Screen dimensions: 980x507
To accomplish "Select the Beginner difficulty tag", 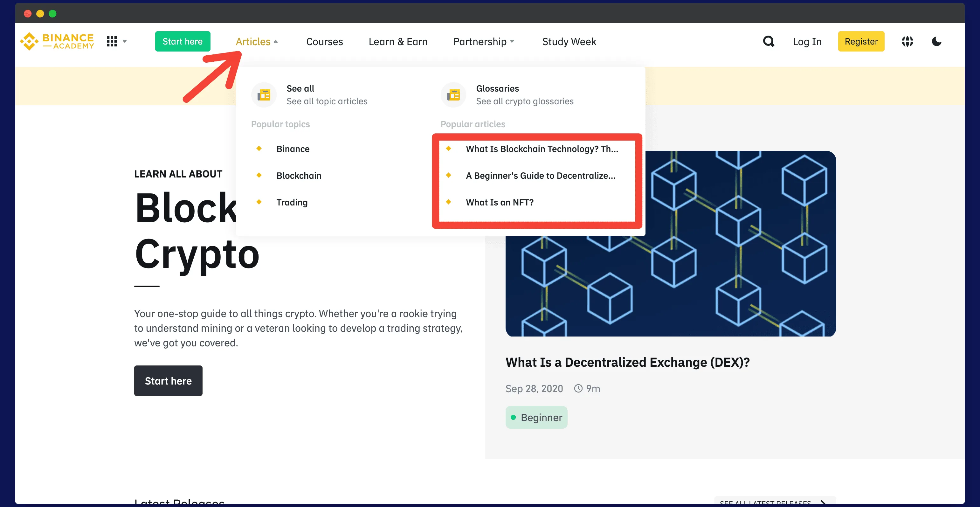I will pyautogui.click(x=536, y=417).
